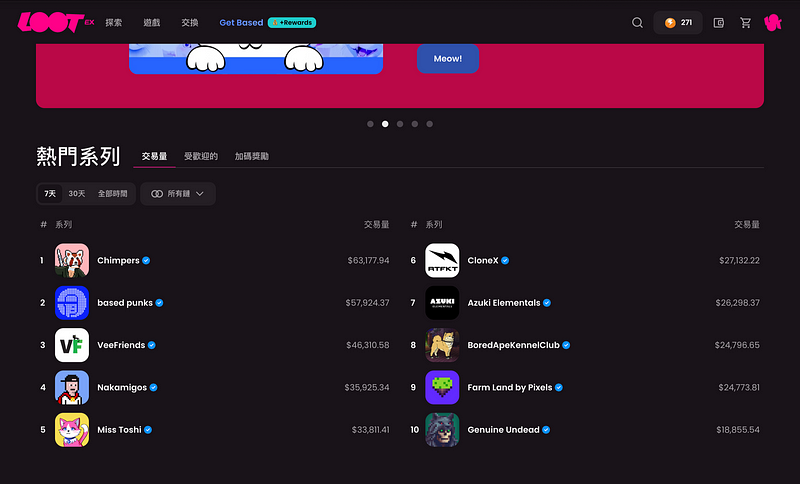Open Get Based +Rewards link
800x484 pixels.
tap(267, 22)
